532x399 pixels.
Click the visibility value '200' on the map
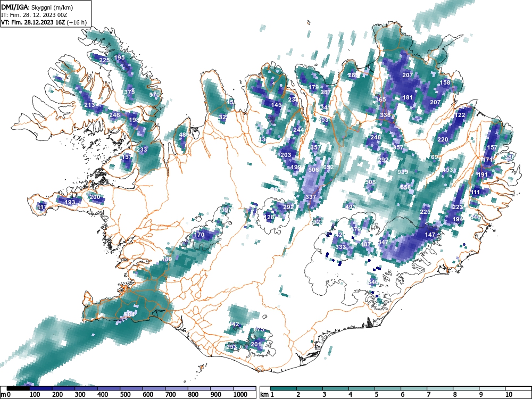[95, 197]
